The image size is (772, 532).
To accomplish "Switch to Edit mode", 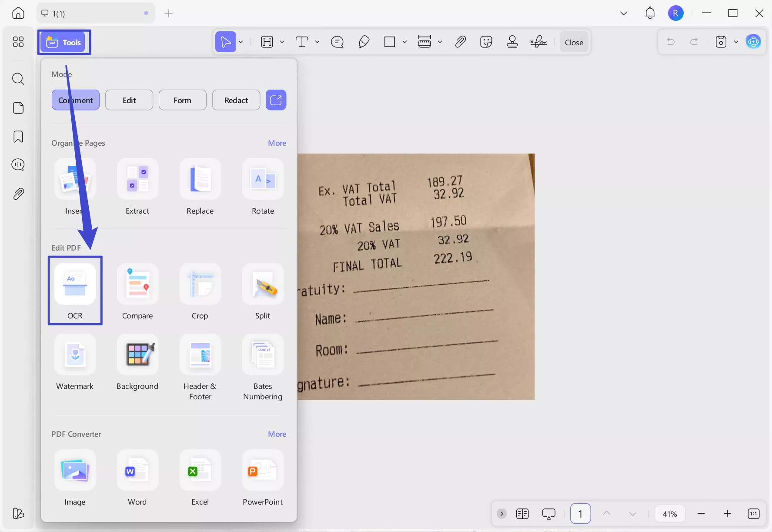I will click(129, 100).
